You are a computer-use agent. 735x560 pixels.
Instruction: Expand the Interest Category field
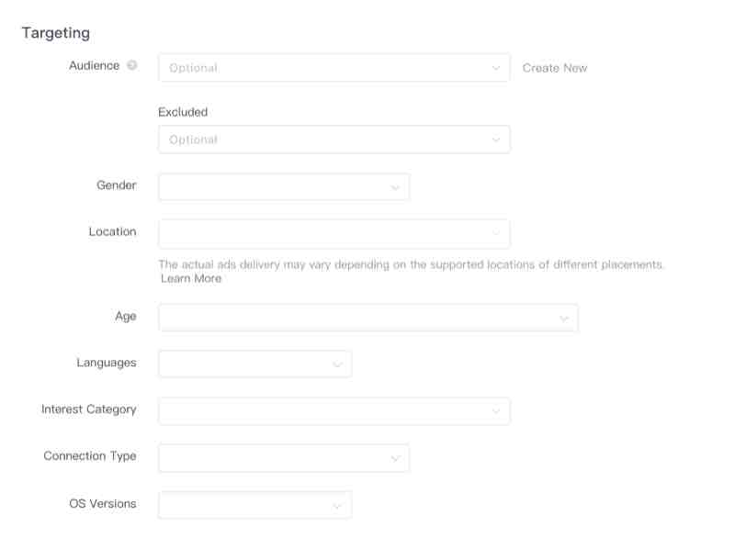[x=322, y=411]
